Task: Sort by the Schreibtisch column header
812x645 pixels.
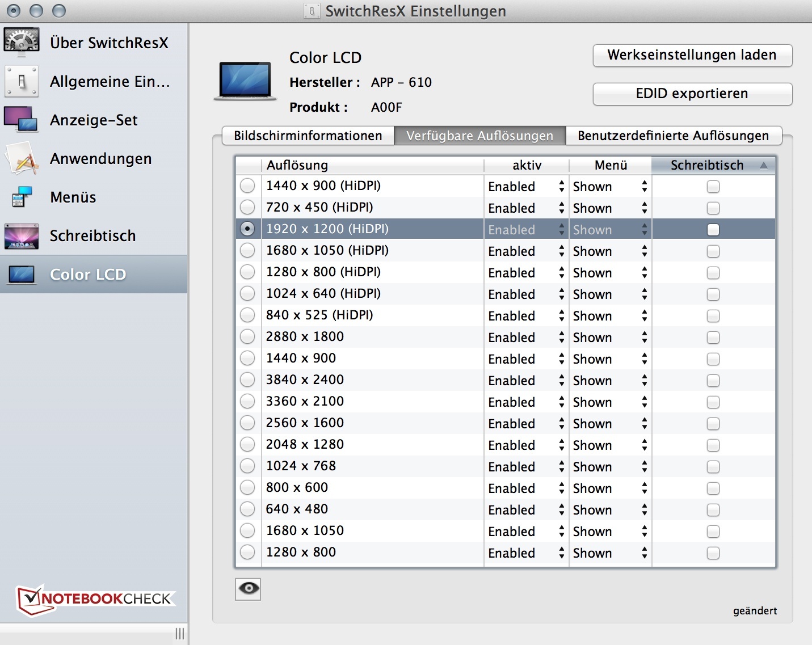Action: [x=714, y=165]
